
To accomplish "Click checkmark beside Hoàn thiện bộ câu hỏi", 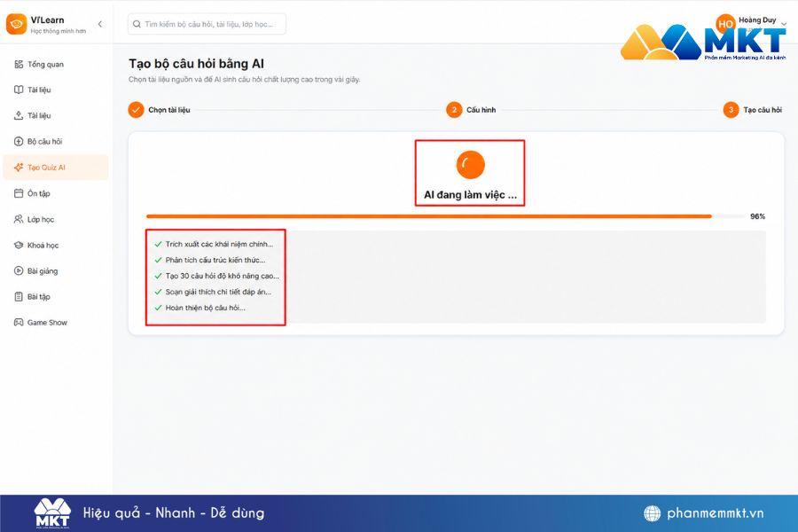I will 159,308.
